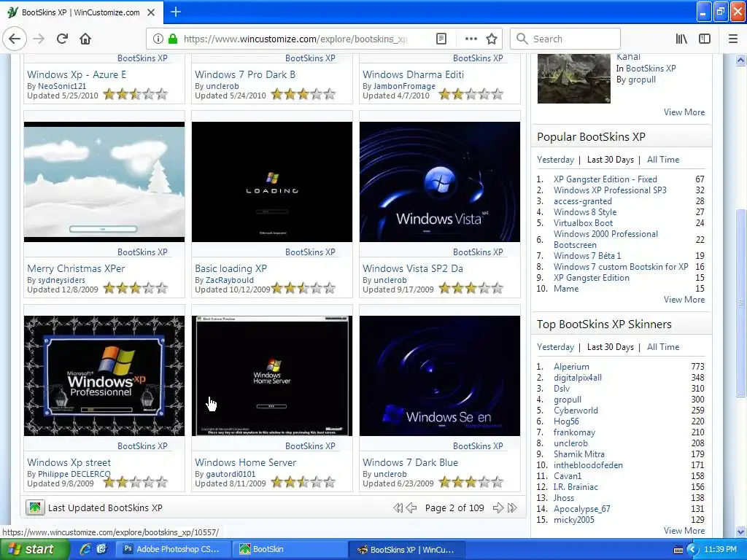This screenshot has width=747, height=560.
Task: Open Virtualbox Boot link
Action: (x=583, y=223)
